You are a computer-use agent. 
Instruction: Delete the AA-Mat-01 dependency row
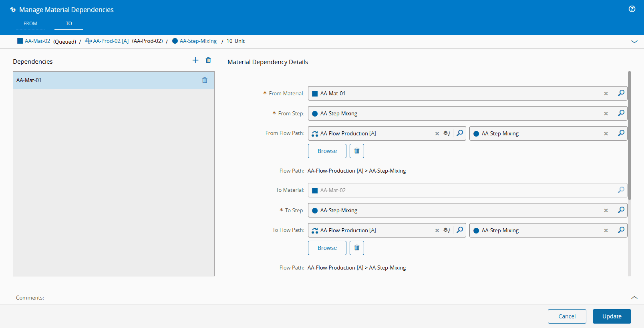[205, 80]
